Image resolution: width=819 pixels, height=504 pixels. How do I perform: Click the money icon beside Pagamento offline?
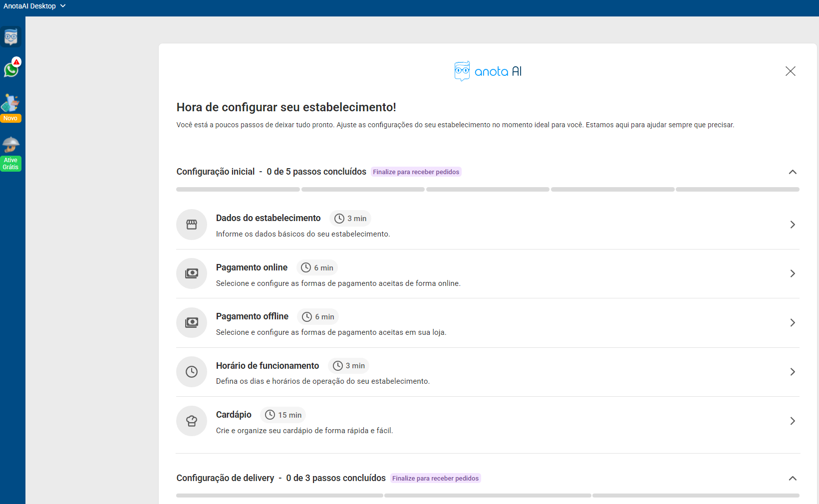[x=192, y=322]
